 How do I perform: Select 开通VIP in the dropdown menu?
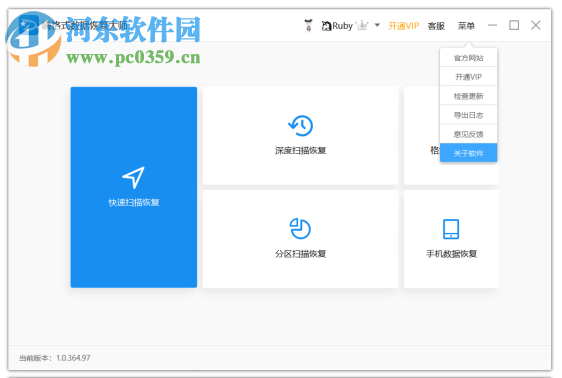pos(468,77)
